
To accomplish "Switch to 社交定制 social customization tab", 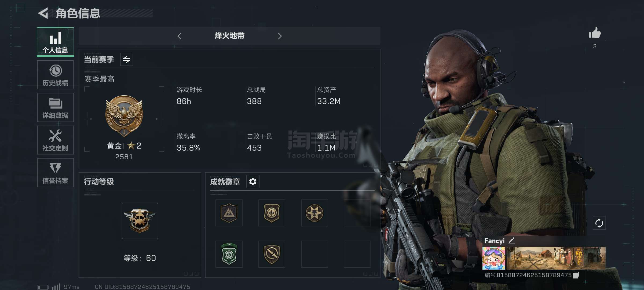I will (55, 140).
